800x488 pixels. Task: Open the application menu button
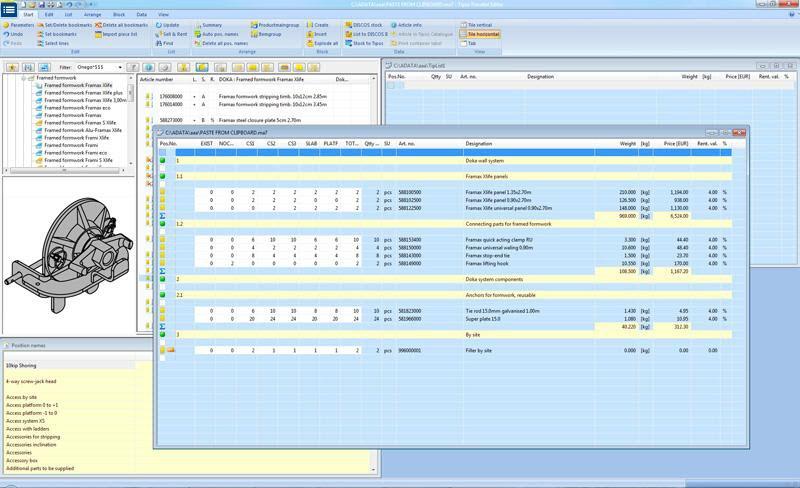tap(9, 9)
